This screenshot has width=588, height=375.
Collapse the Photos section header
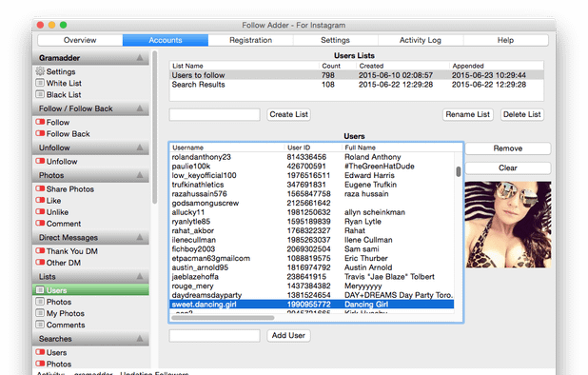tap(140, 175)
